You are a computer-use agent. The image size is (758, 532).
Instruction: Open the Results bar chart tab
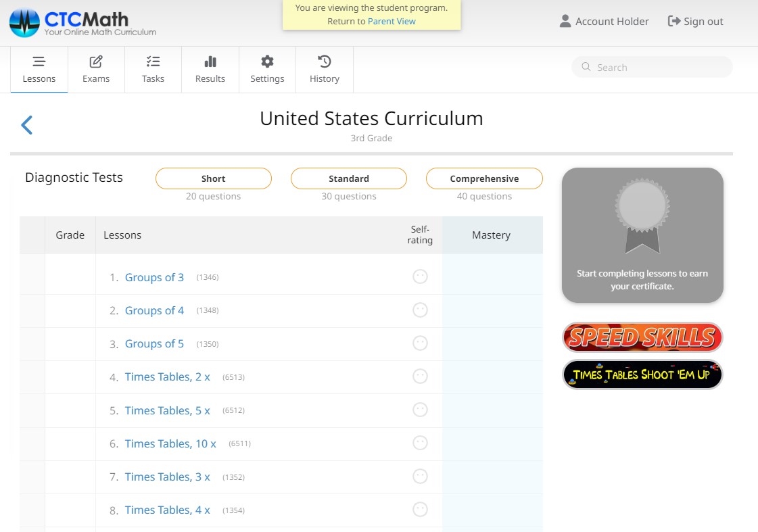(x=210, y=69)
